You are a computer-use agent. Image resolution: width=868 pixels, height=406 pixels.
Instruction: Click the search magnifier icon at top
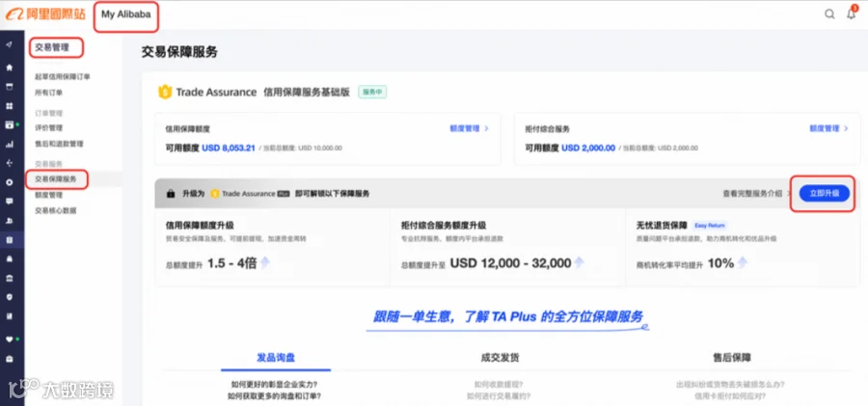click(829, 14)
